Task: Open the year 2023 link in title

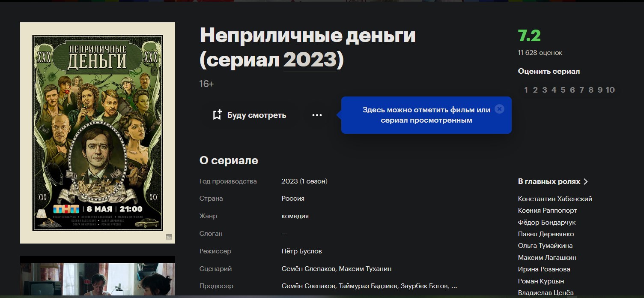Action: (310, 60)
